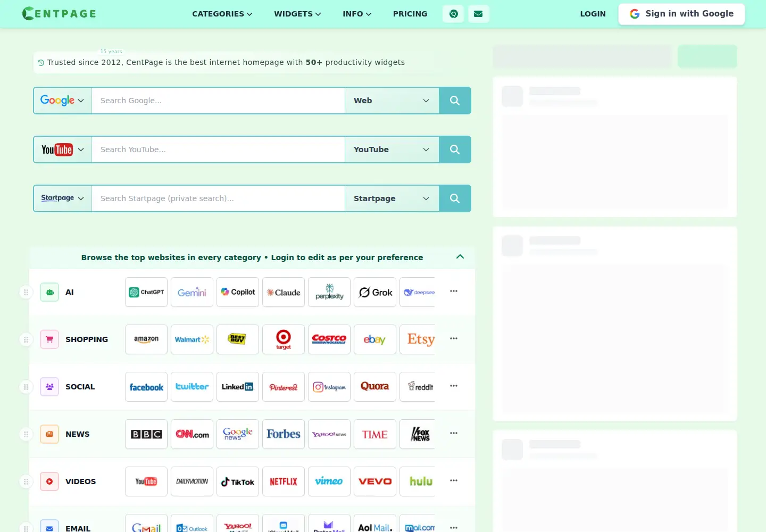The width and height of the screenshot is (766, 532).
Task: Collapse the top websites browse section
Action: [x=460, y=257]
